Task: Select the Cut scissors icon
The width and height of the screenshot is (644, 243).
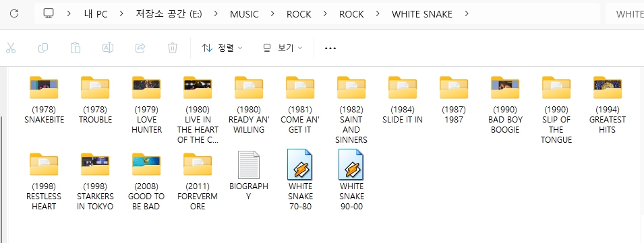Action: 11,48
